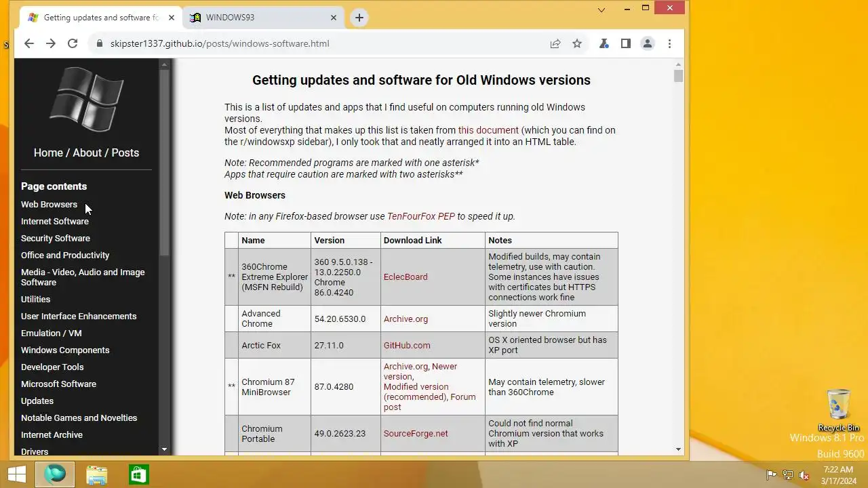Jump to Web Browsers section
This screenshot has height=488, width=868.
click(49, 204)
